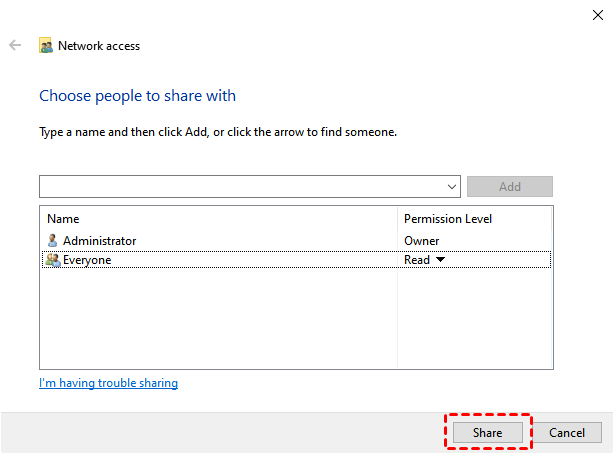Click the Owner permission text
The image size is (614, 454).
[421, 240]
